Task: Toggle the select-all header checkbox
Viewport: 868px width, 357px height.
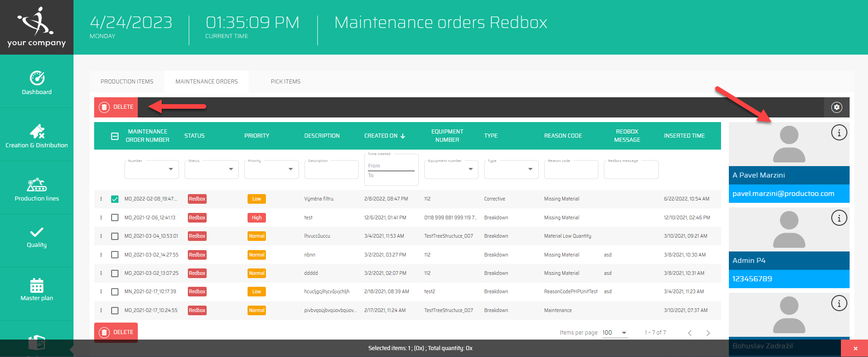Action: (x=115, y=136)
